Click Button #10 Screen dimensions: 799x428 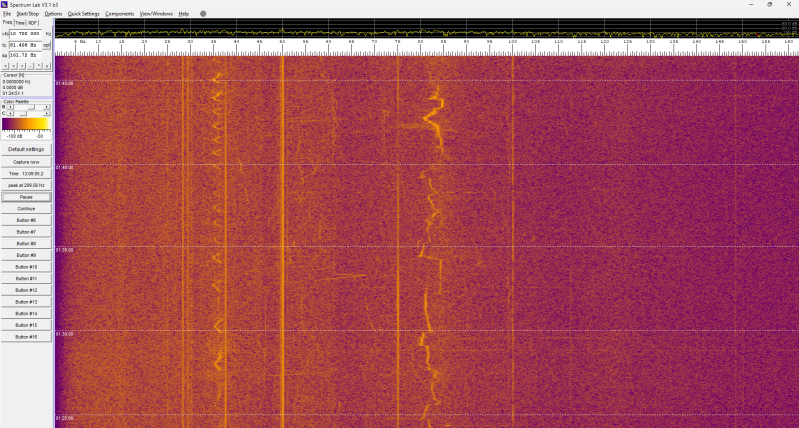26,267
